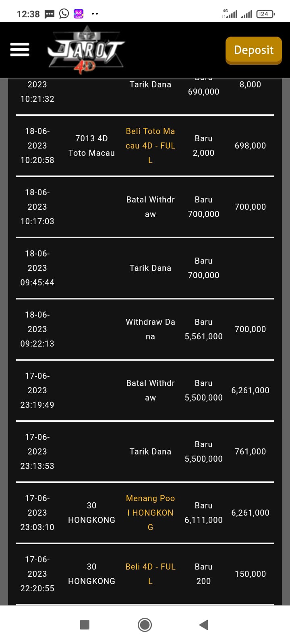Tap the Tarik Dana entry at 09:45:44
The height and width of the screenshot is (644, 290).
[x=150, y=268]
